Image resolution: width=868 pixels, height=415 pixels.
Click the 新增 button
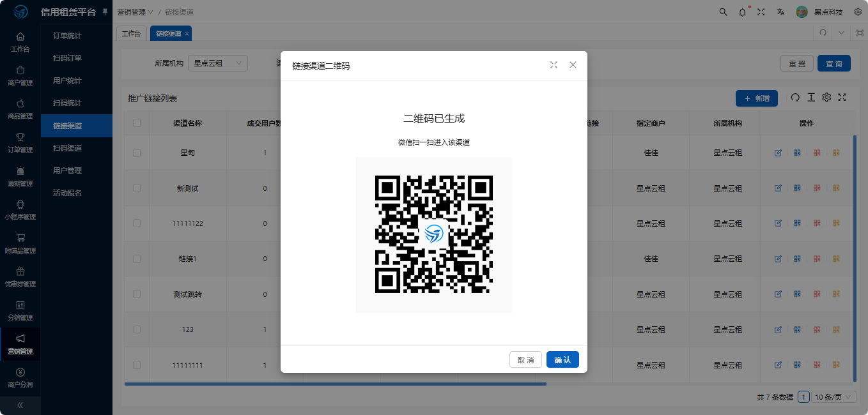coord(757,98)
